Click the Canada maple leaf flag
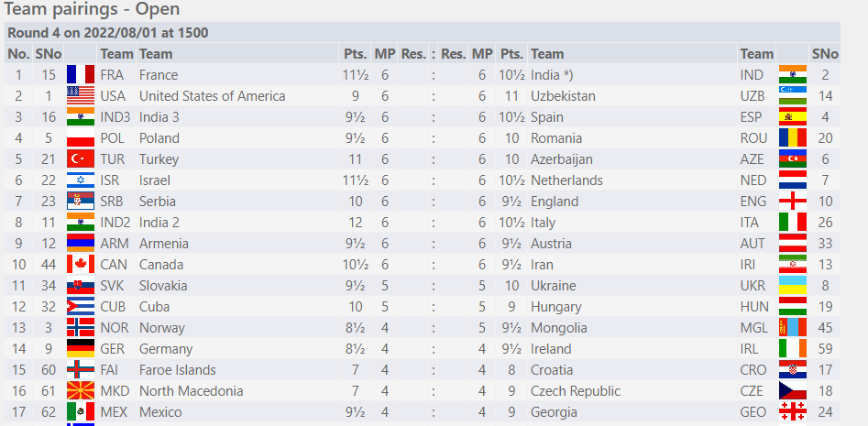868x426 pixels. (x=81, y=265)
